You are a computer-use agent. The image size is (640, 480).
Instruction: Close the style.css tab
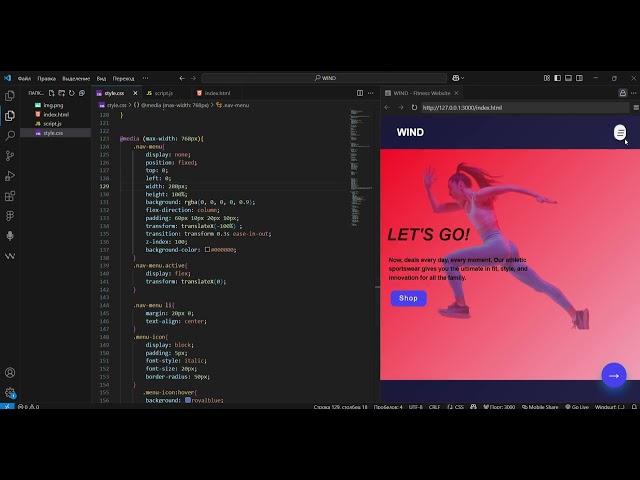(x=136, y=93)
